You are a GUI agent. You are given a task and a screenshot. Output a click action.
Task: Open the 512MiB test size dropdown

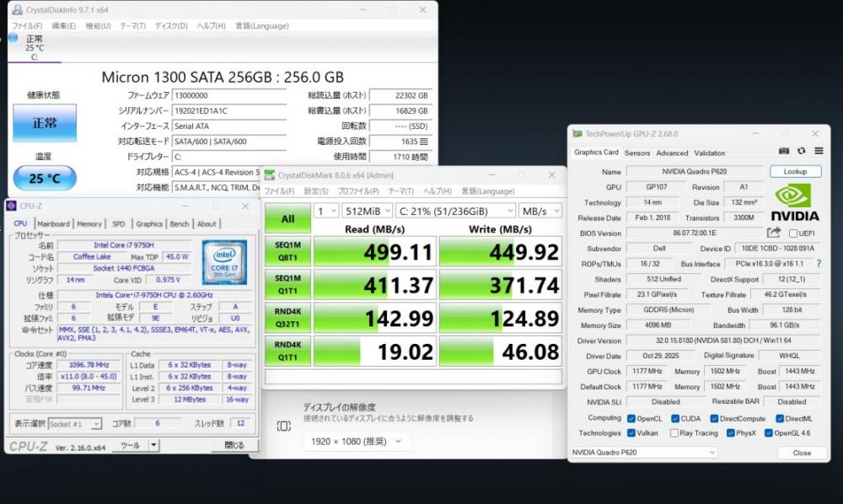(368, 211)
